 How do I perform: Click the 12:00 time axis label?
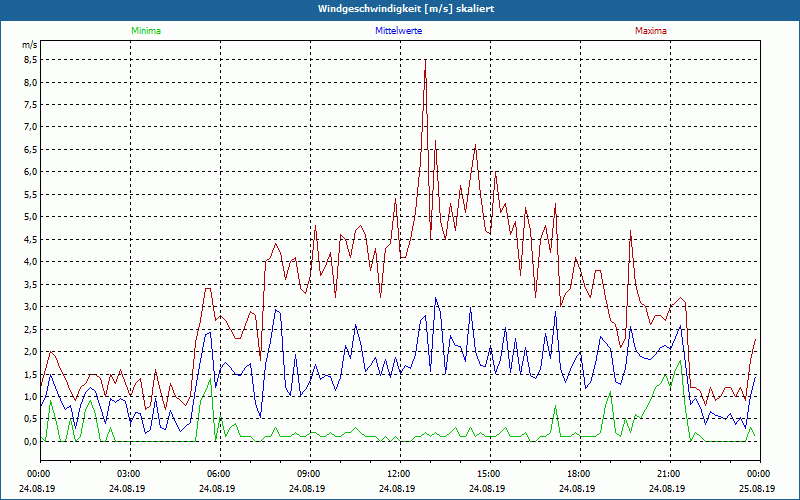pos(398,474)
